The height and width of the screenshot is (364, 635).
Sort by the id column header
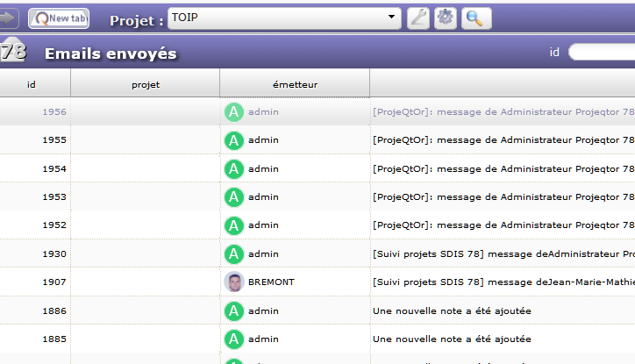click(32, 84)
